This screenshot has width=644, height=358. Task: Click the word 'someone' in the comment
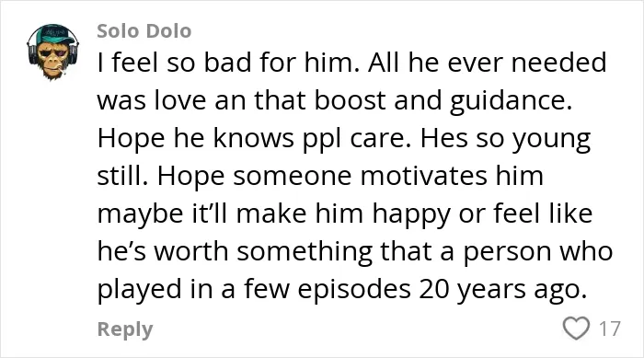pos(293,176)
